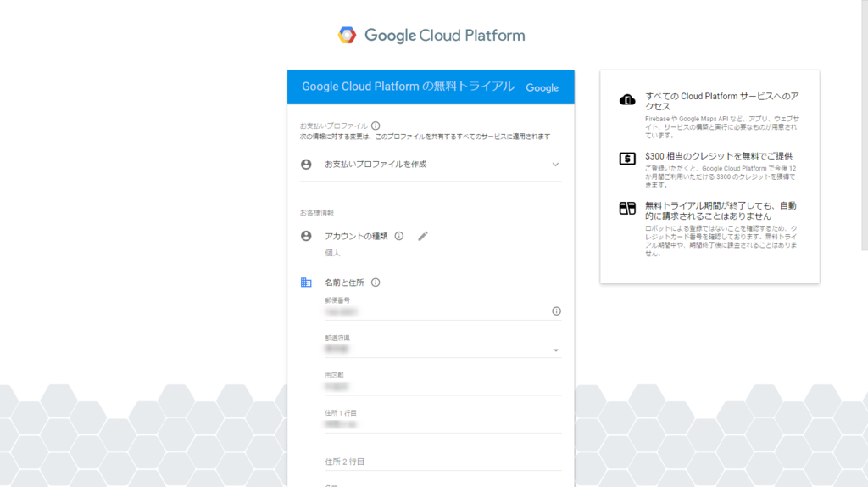Open the info tooltip for アカウントの種類
This screenshot has width=868, height=487.
(399, 236)
